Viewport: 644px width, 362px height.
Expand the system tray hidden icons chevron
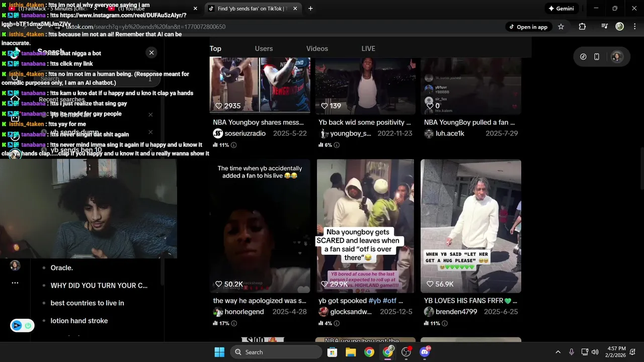(558, 352)
